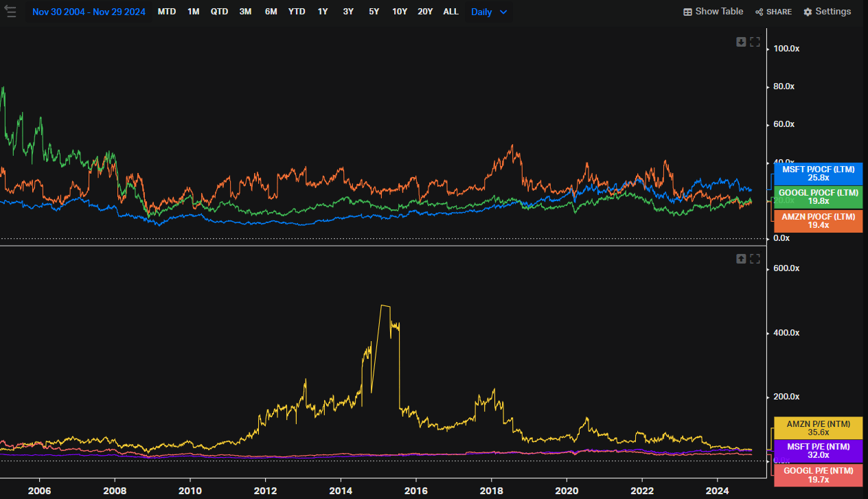Open the Settings gear
868x499 pixels.
(827, 12)
